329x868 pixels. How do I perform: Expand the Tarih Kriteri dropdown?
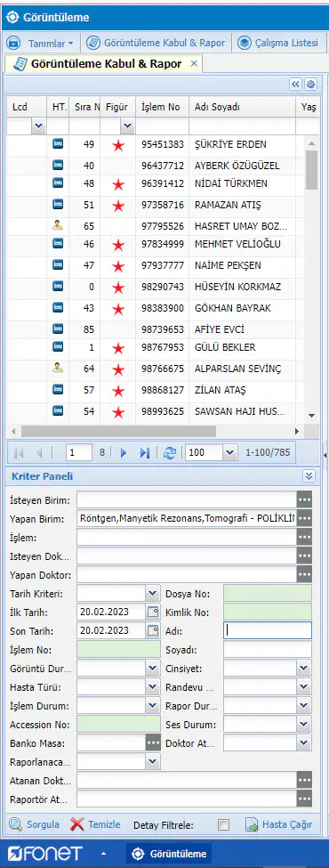click(153, 594)
